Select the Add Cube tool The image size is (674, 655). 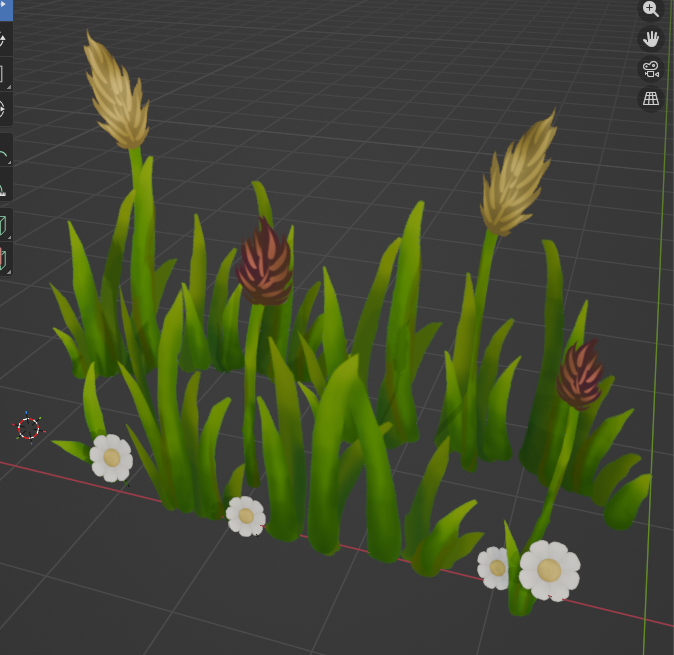(5, 225)
